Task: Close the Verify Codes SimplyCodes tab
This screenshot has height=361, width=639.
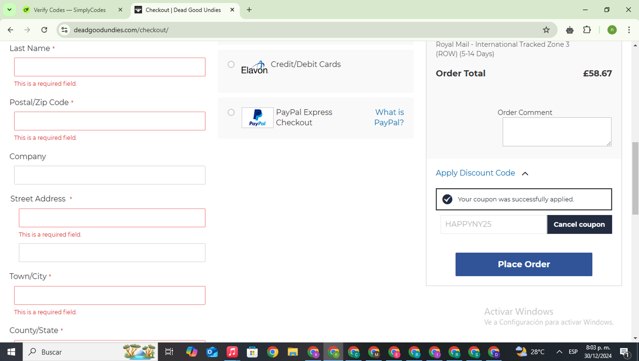Action: point(120,10)
